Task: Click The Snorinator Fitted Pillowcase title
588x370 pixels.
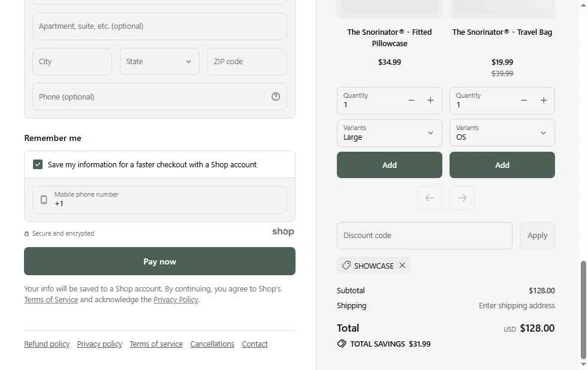Action: coord(389,38)
